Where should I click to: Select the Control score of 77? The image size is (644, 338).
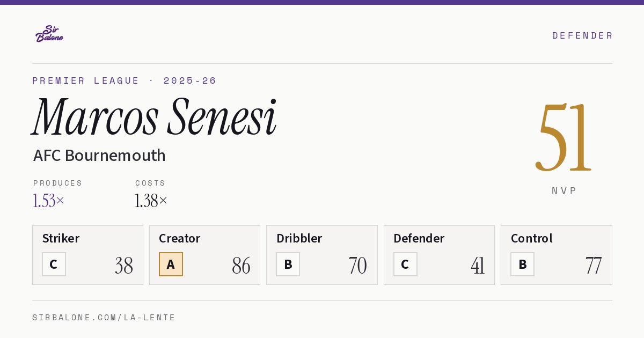click(593, 266)
